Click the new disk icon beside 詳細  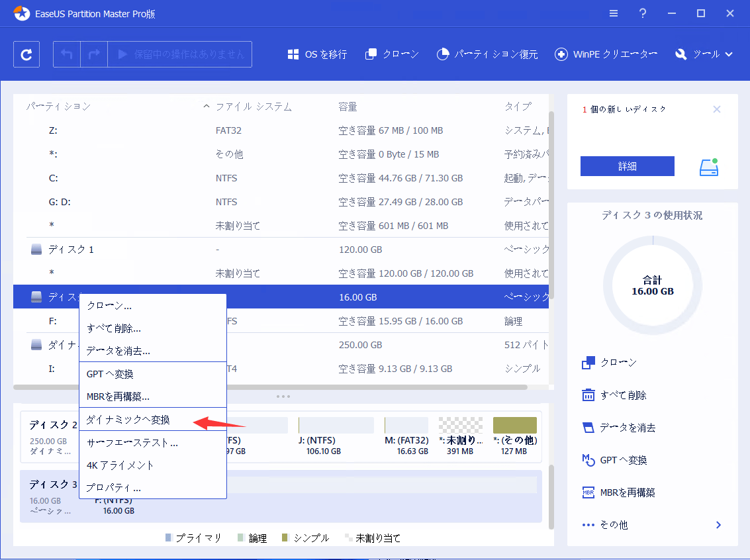click(x=709, y=167)
